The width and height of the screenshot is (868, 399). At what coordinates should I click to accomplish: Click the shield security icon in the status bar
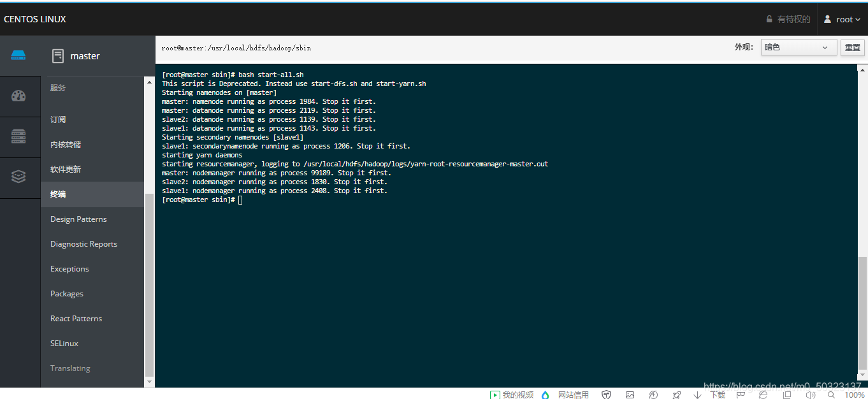click(606, 395)
